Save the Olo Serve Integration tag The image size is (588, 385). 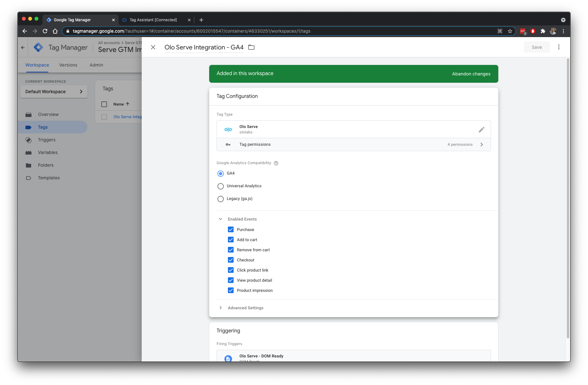tap(537, 47)
